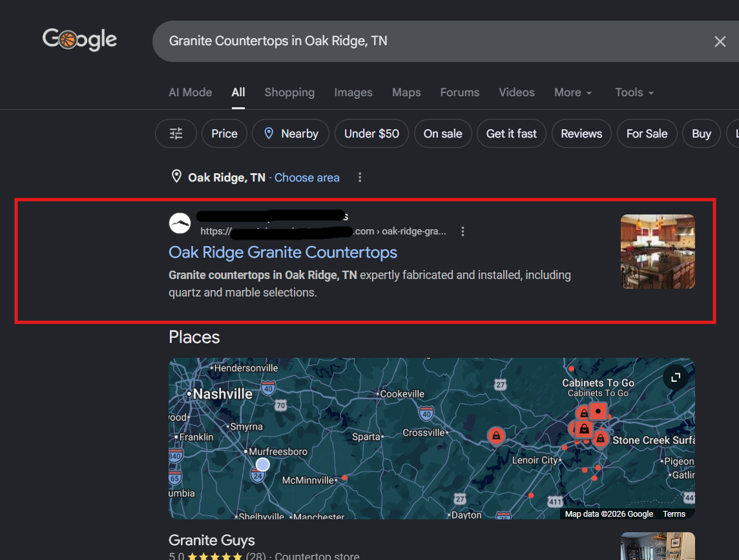Click the Interstate 40 shield near Nashville
The height and width of the screenshot is (560, 739).
click(268, 388)
